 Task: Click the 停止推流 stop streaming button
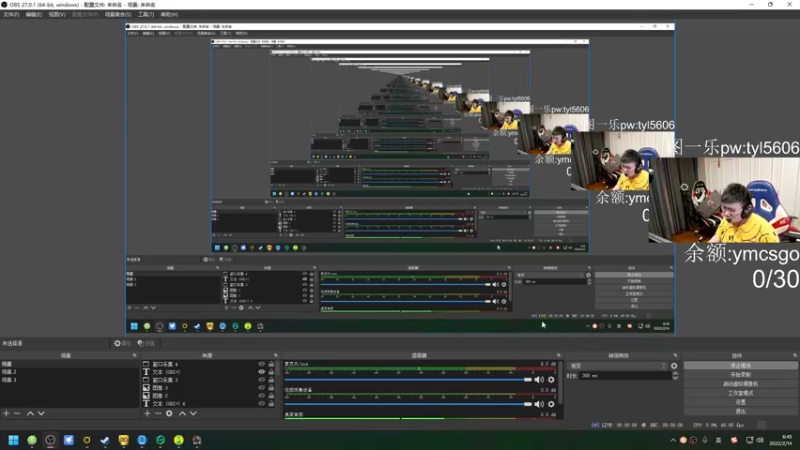click(740, 365)
